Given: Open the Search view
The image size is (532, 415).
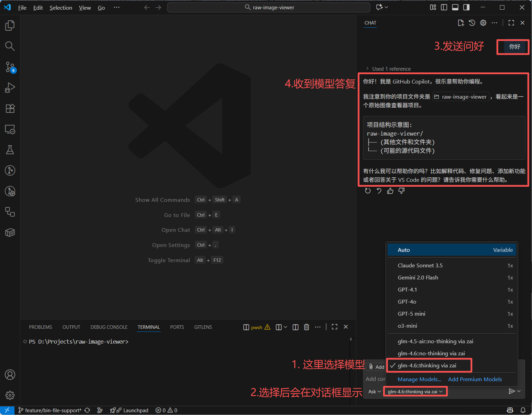Looking at the screenshot, I should click(x=10, y=46).
